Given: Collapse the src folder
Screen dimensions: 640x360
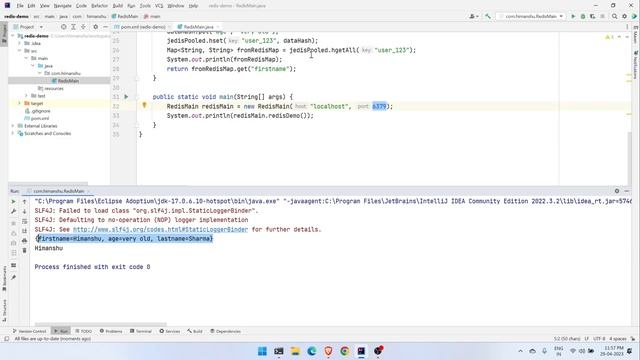Looking at the screenshot, I should pos(19,51).
